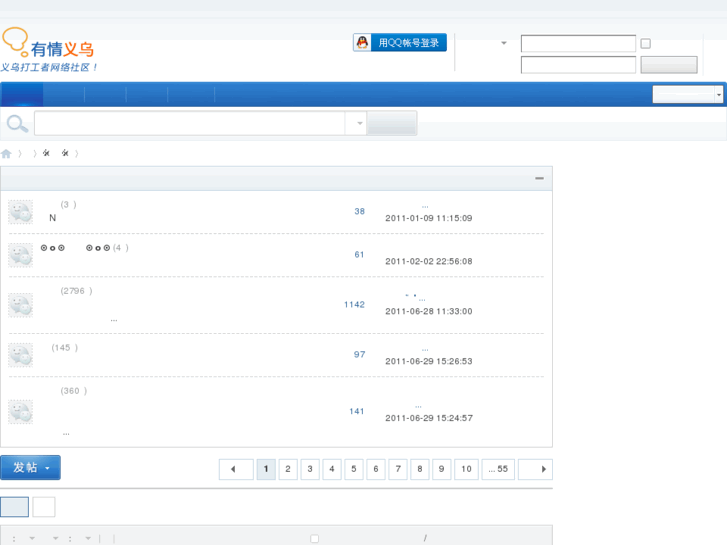This screenshot has height=545, width=727.
Task: Click the post count 1142
Action: (354, 305)
